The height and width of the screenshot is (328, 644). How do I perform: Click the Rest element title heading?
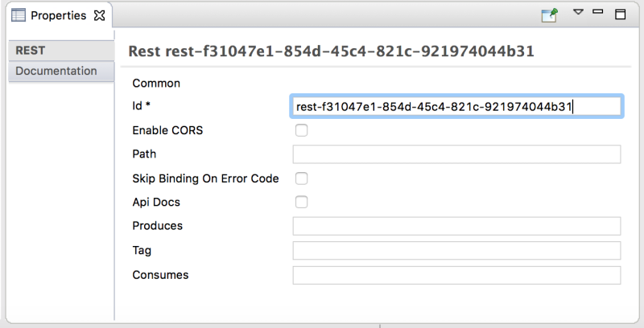click(x=331, y=51)
